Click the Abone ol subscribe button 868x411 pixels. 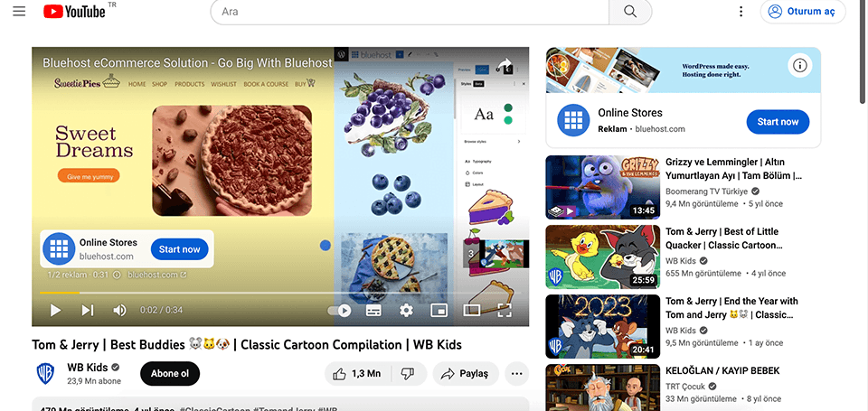coord(170,373)
